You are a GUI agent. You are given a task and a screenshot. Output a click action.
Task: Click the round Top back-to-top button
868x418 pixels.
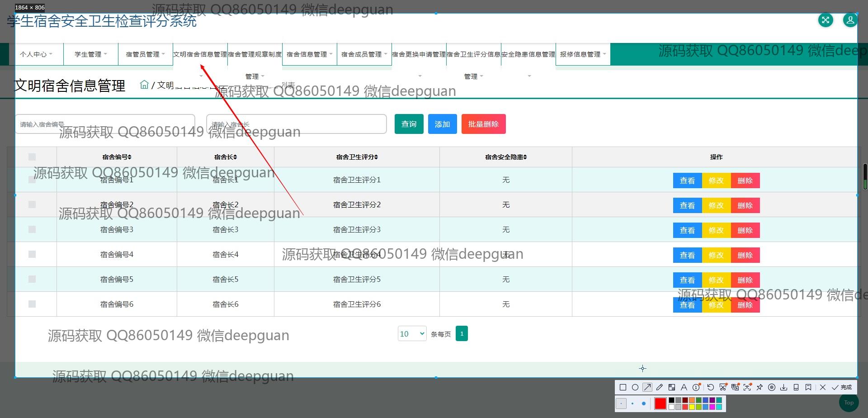pyautogui.click(x=849, y=402)
